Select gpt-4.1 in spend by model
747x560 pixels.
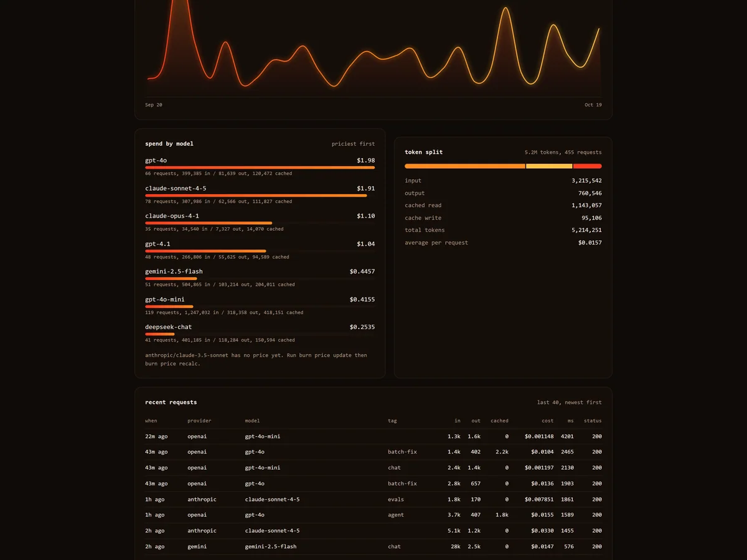point(157,244)
